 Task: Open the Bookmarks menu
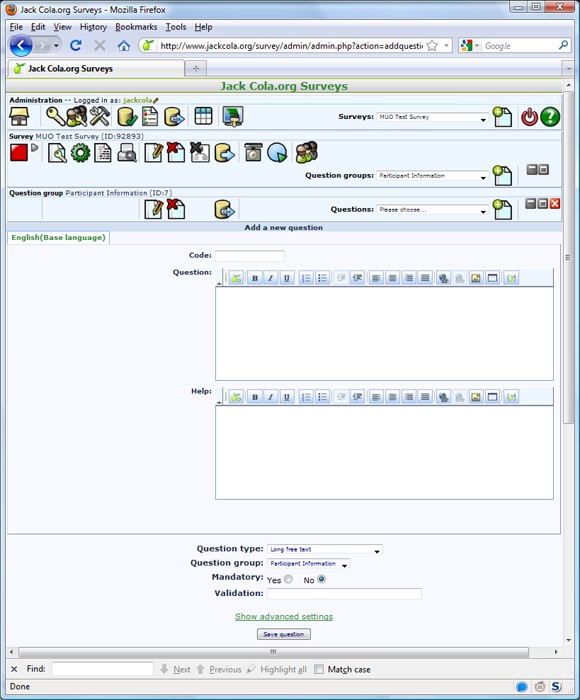tap(136, 27)
